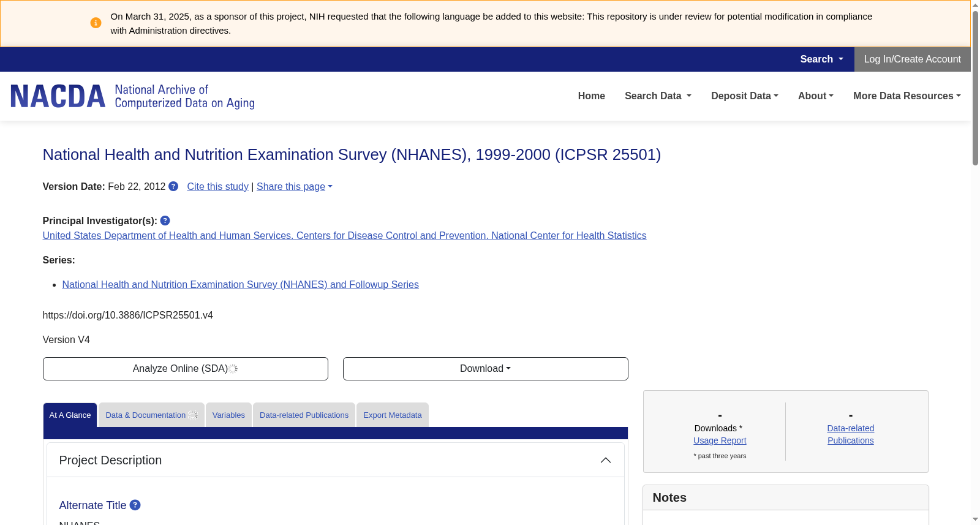
Task: Click the DOI text https://doi.org/10.3886/ICPSR25501.v4
Action: [128, 315]
